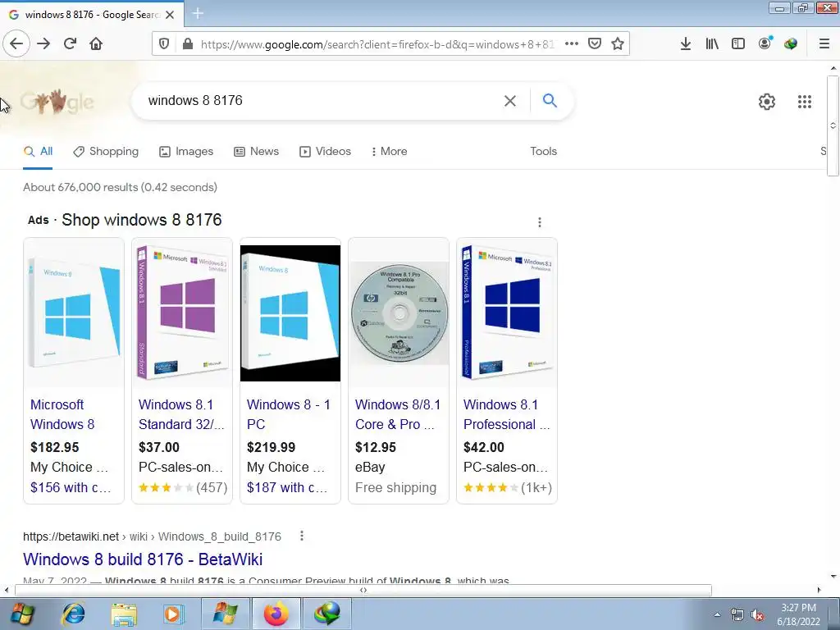Switch to the Shopping tab
The width and height of the screenshot is (840, 630).
click(x=106, y=152)
